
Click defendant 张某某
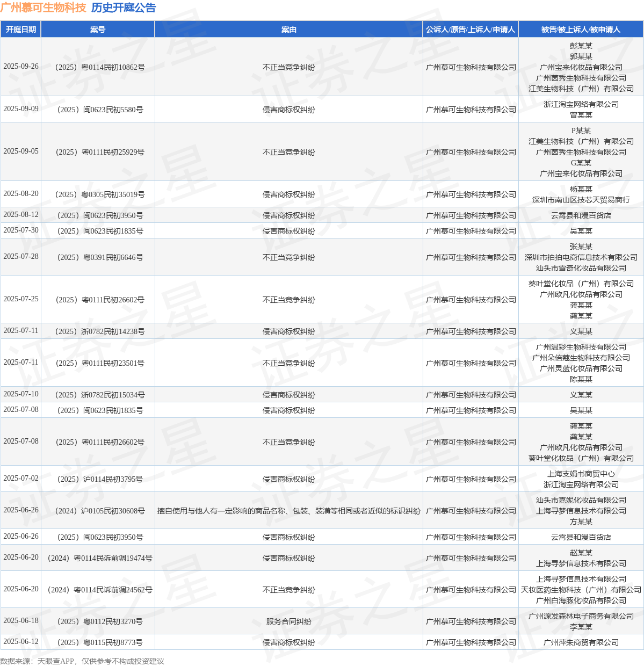coord(581,247)
